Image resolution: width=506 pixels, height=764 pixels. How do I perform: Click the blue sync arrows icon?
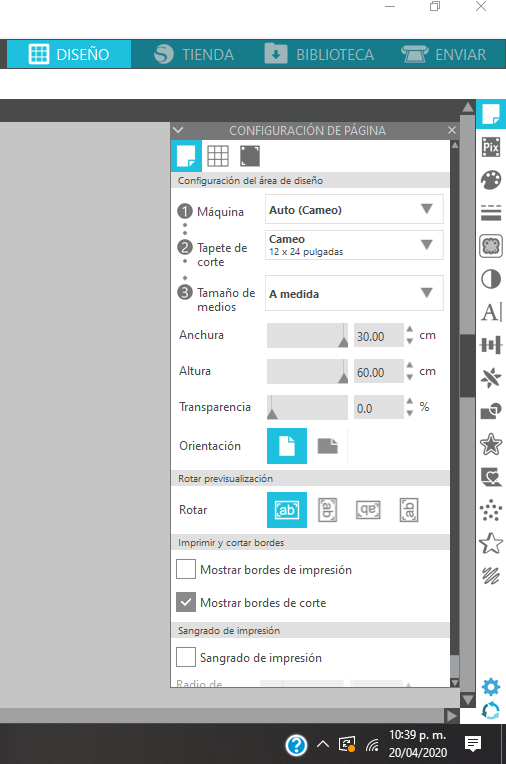491,710
